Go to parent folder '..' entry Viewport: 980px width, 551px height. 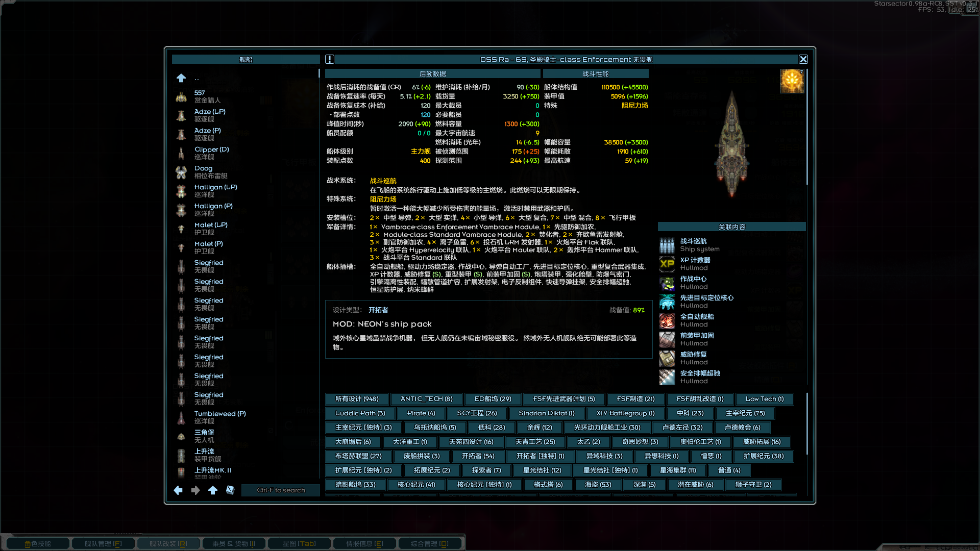(197, 78)
